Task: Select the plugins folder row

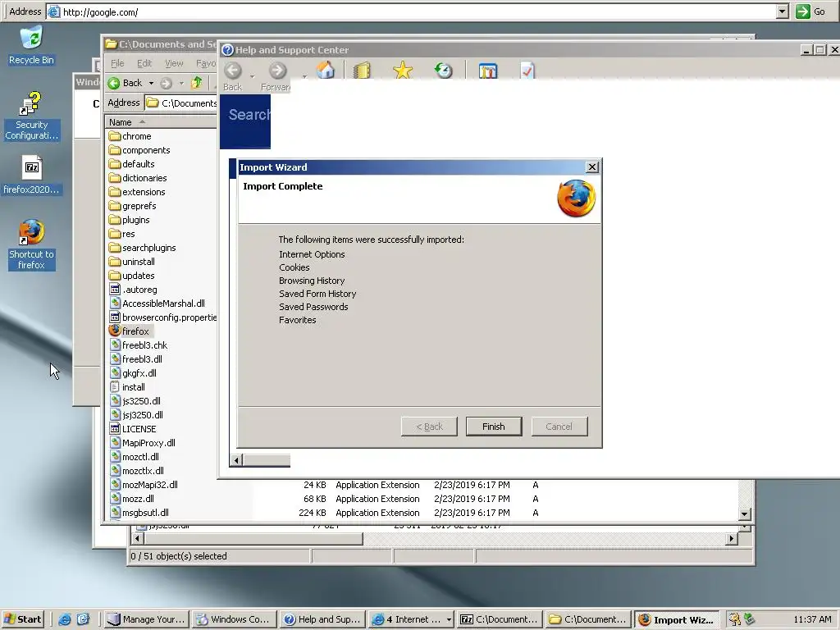Action: [129, 220]
